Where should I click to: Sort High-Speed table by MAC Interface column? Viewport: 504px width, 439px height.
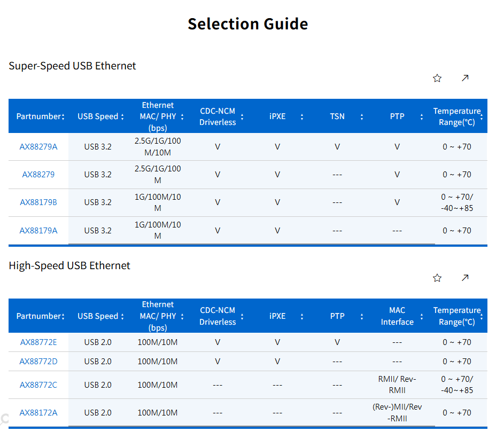point(422,316)
